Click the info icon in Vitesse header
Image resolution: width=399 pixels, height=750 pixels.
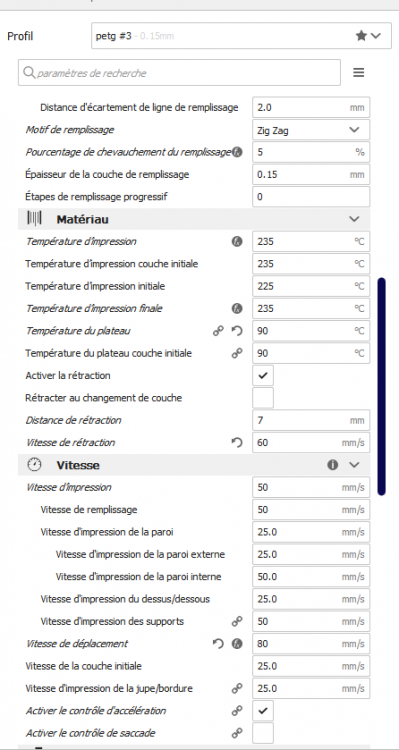[333, 465]
